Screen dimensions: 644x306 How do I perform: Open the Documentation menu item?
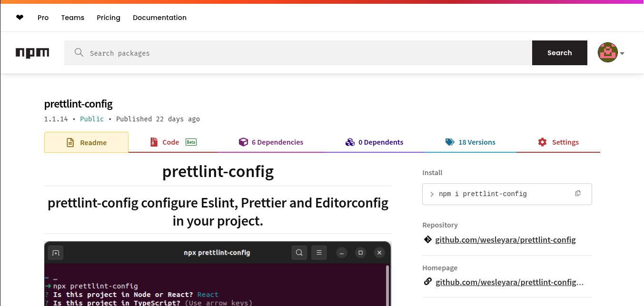[x=159, y=17]
